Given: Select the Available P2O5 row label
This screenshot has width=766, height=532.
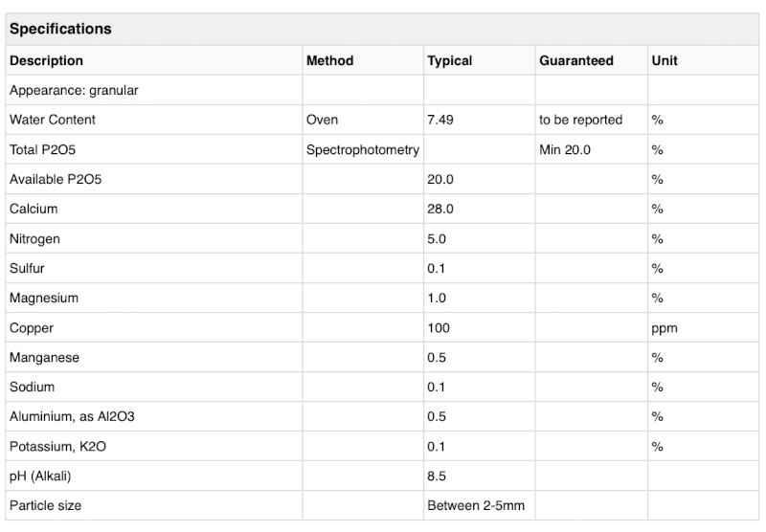Looking at the screenshot, I should coord(56,179).
